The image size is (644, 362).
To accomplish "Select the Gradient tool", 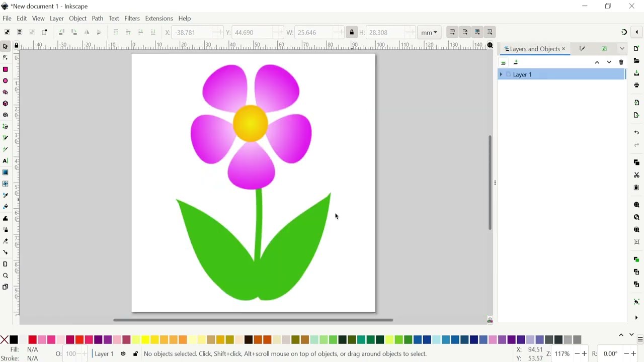I will click(x=6, y=172).
